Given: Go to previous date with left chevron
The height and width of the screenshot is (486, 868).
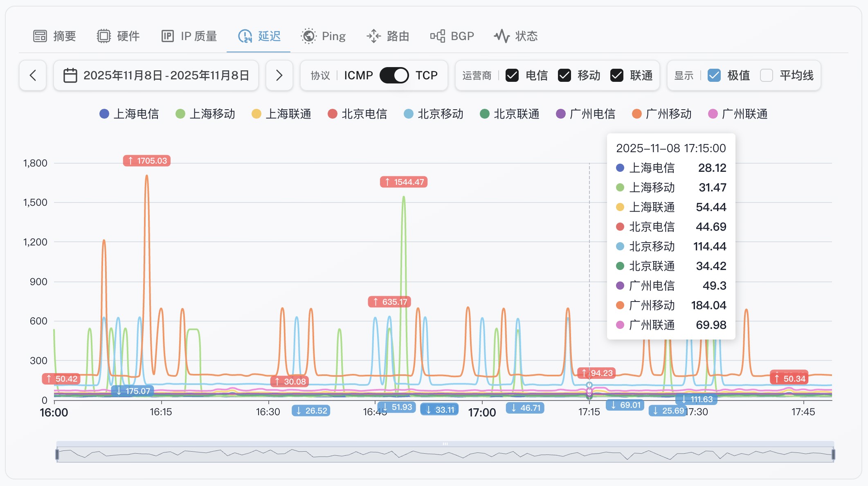Looking at the screenshot, I should point(33,75).
